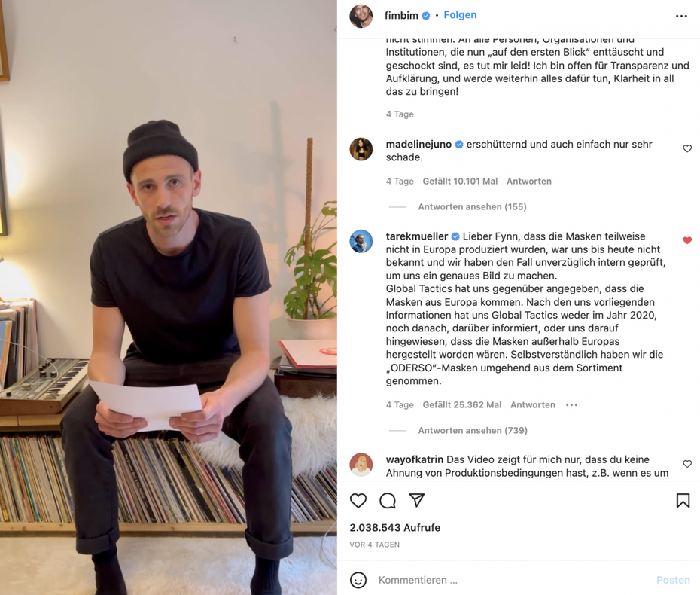Open fimbim profile picture
700x595 pixels.
[x=361, y=16]
